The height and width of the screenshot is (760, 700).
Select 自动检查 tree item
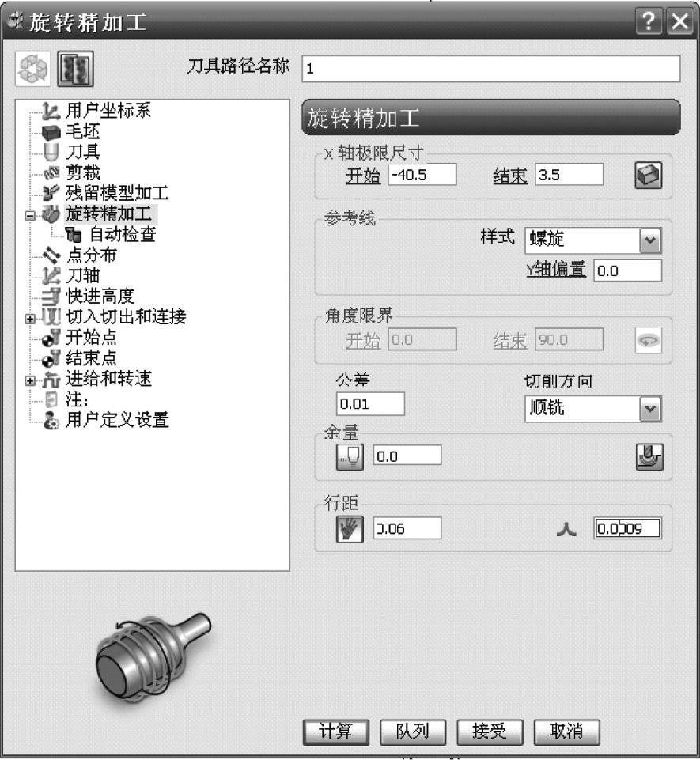pyautogui.click(x=123, y=235)
